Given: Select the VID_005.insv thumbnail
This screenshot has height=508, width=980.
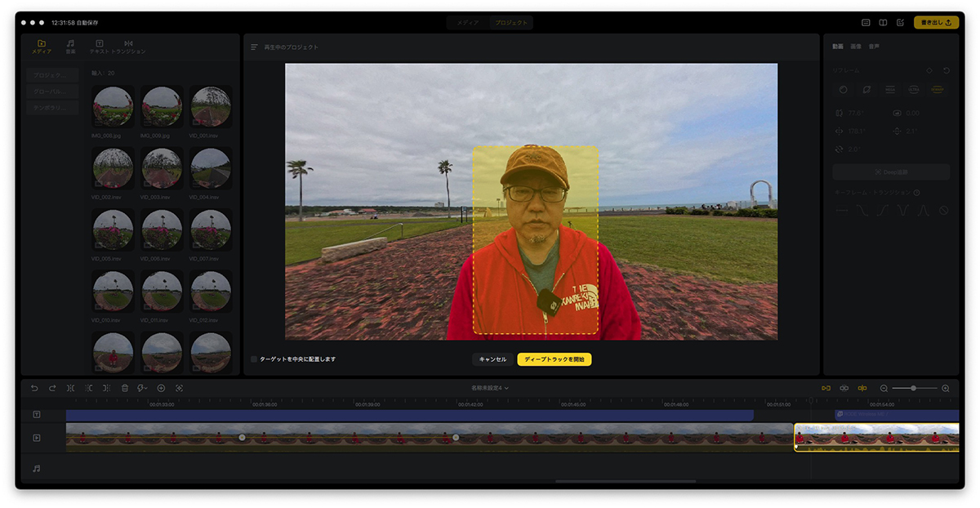Looking at the screenshot, I should 113,229.
